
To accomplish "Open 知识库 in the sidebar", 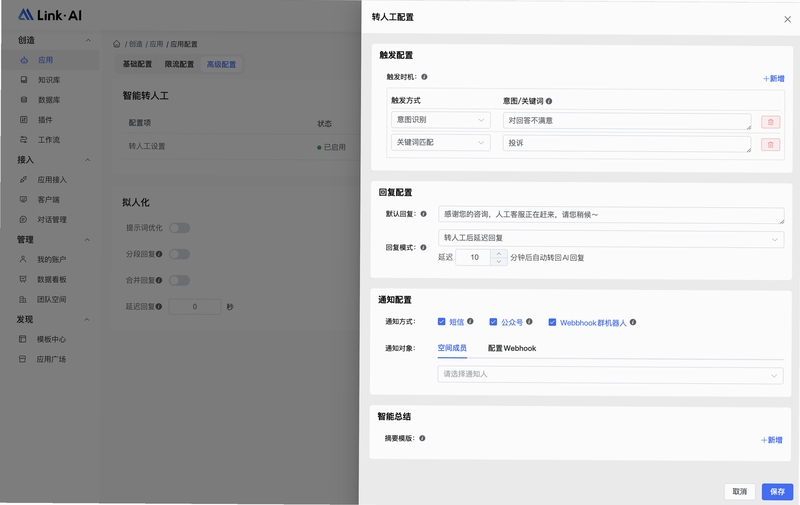I will point(49,80).
